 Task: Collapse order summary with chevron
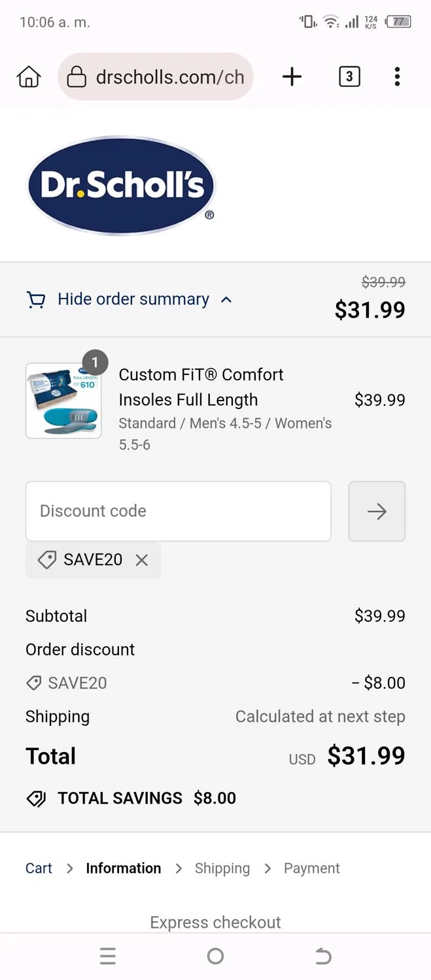point(226,300)
